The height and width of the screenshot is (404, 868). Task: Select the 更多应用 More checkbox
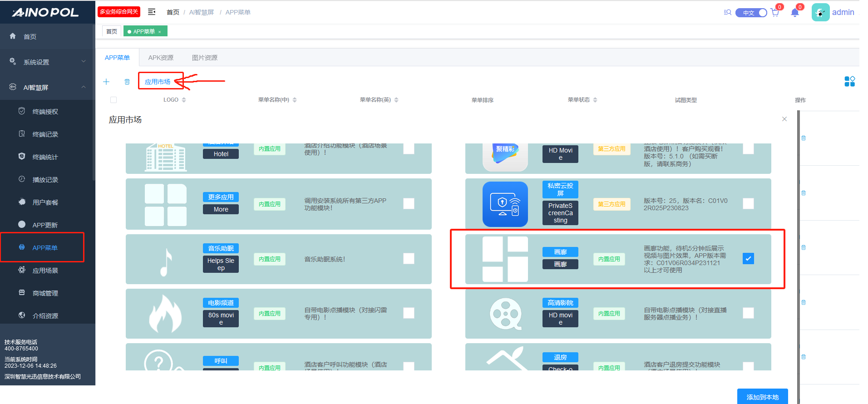(409, 204)
